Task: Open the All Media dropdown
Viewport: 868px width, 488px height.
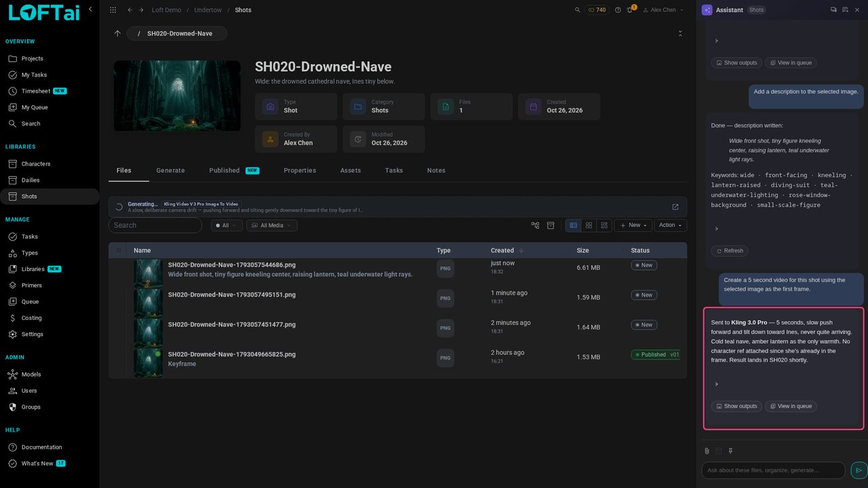Action: [x=271, y=225]
